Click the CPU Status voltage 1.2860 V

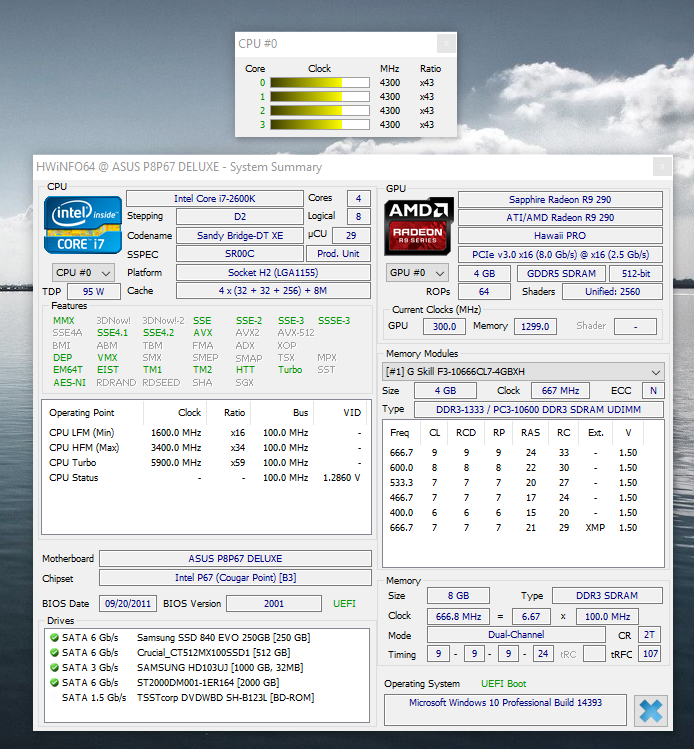[341, 478]
